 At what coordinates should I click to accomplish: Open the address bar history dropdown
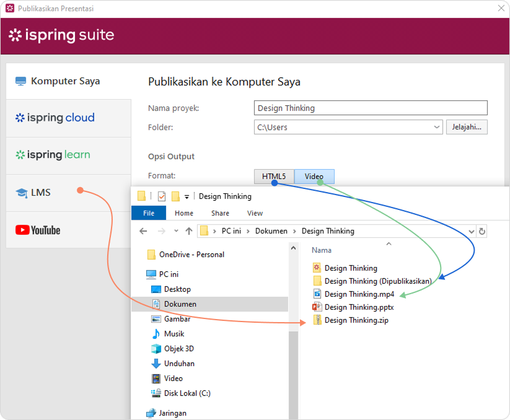coord(472,231)
